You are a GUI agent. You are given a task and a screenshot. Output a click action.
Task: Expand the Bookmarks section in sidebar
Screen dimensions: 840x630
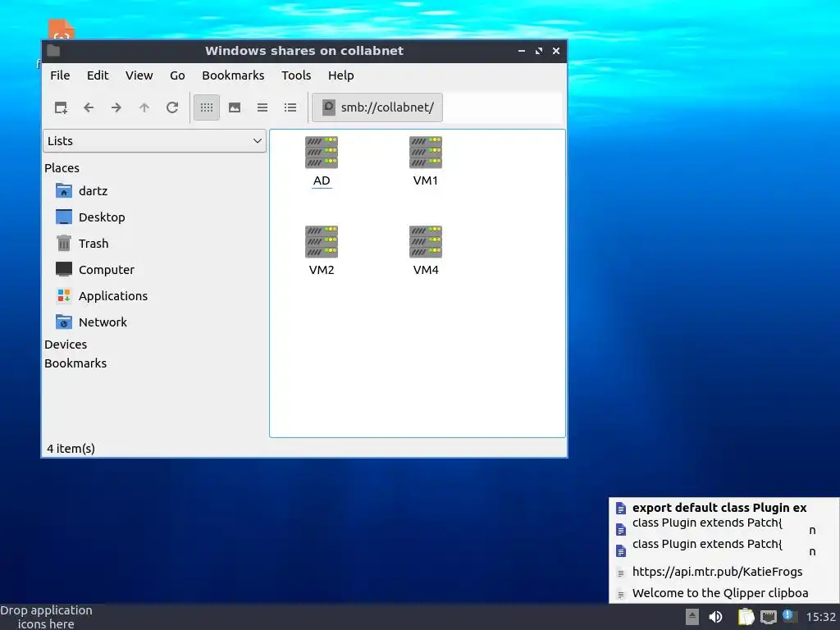[75, 363]
